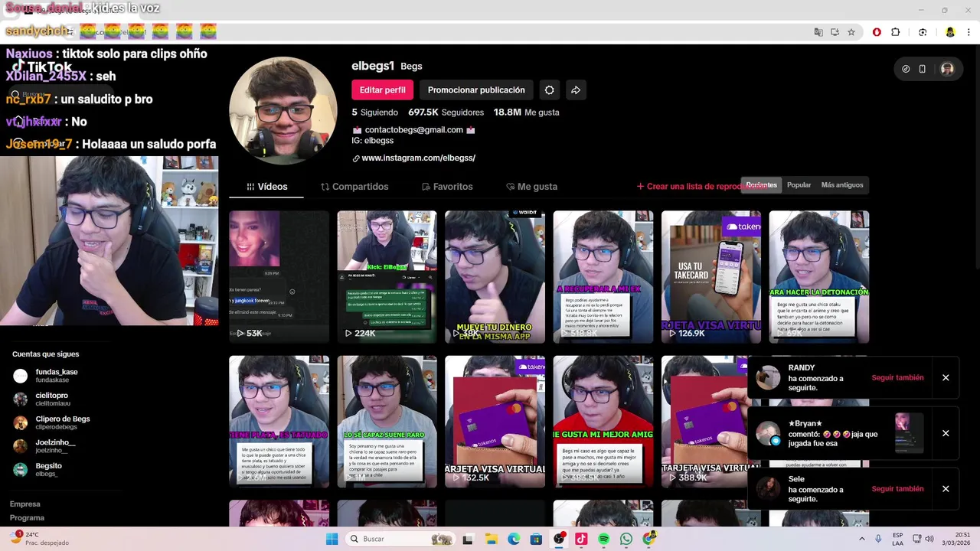This screenshot has width=980, height=551.
Task: Click the Task View taskbar icon
Action: tap(468, 539)
